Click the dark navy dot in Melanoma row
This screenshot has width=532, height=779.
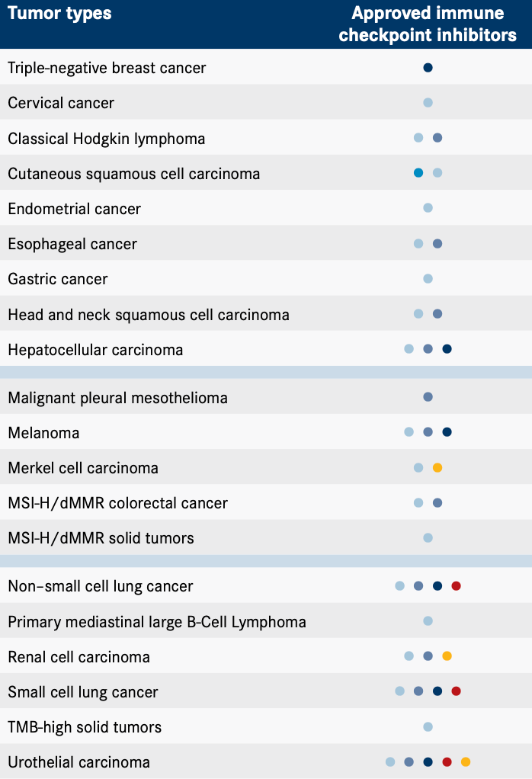pyautogui.click(x=447, y=432)
